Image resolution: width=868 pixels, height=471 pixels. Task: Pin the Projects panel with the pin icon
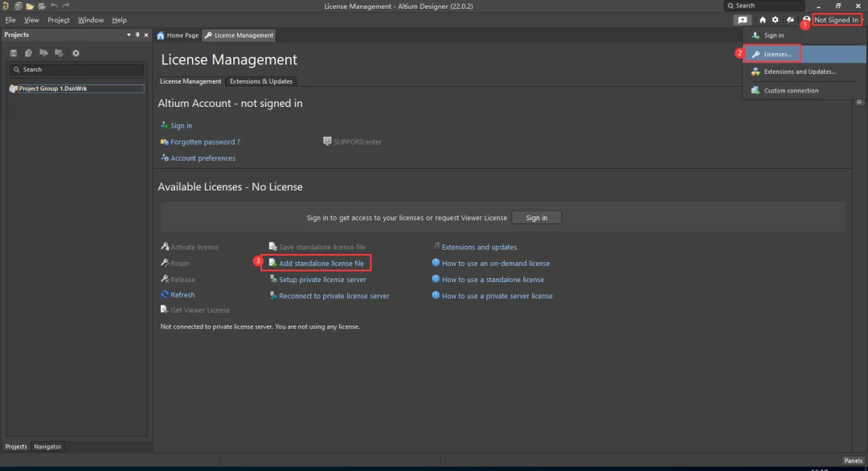coord(137,35)
